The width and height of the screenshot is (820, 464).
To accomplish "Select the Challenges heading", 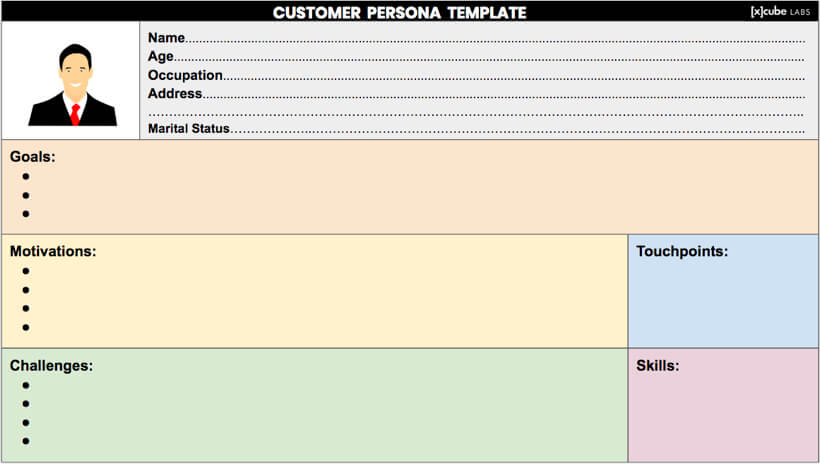I will click(51, 366).
